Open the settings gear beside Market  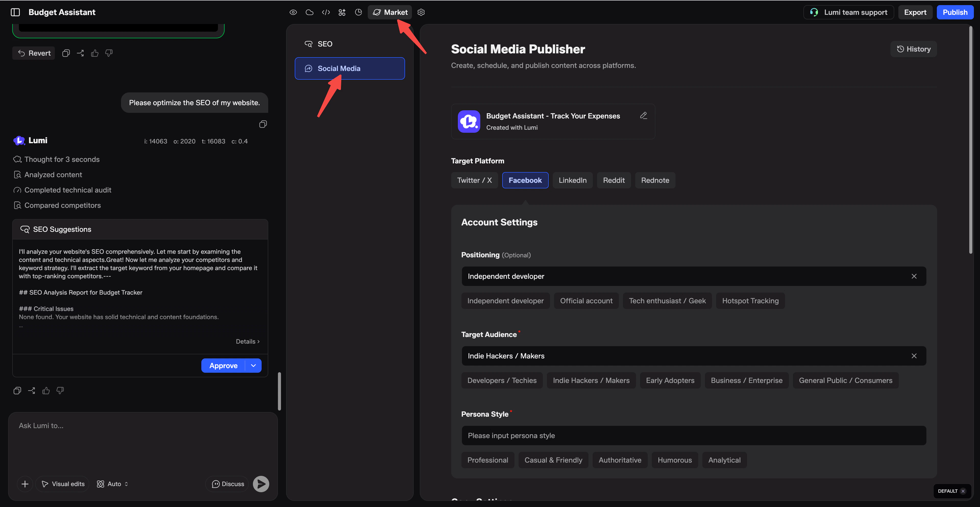[x=421, y=12]
